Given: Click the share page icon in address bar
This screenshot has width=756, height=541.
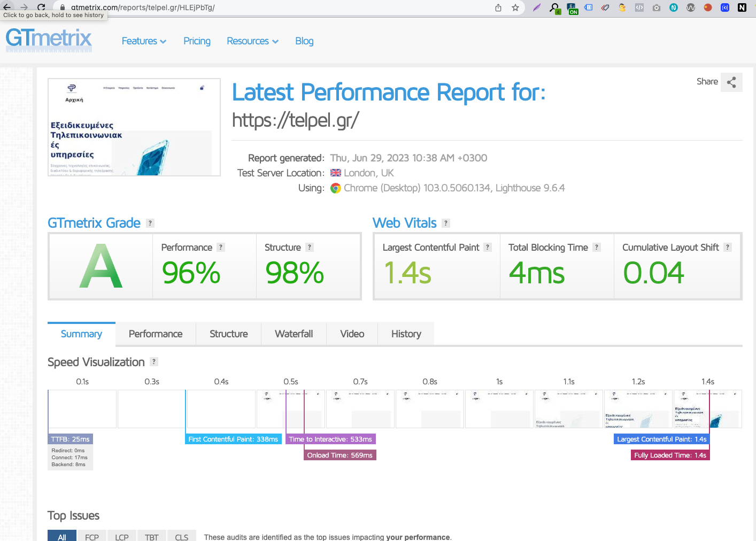Looking at the screenshot, I should [x=498, y=7].
